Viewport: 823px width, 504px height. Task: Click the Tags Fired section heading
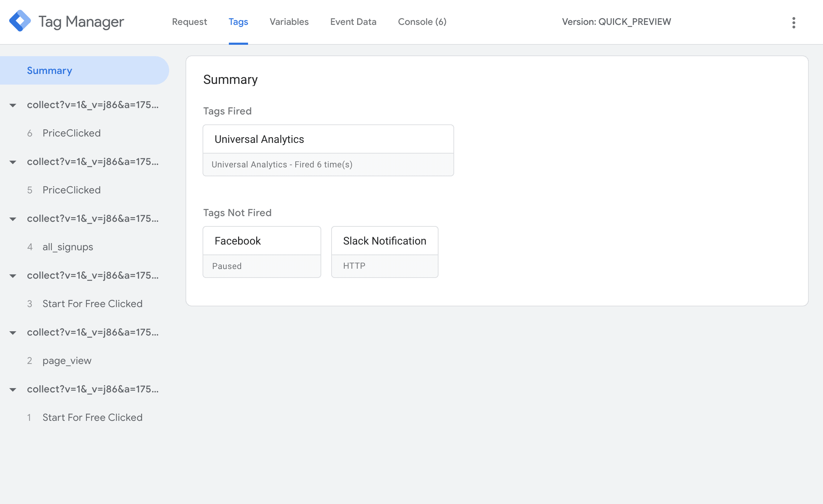tap(227, 111)
